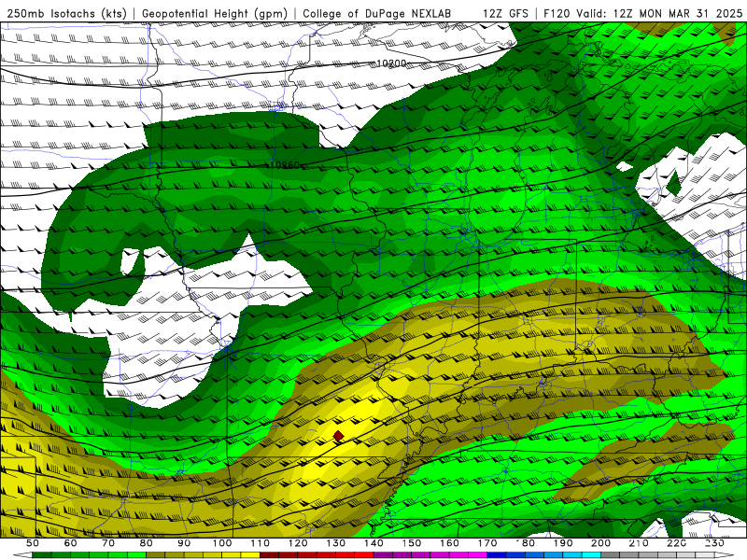
Task: Select the bright cyan swatch before the grey section
Action: pyautogui.click(x=591, y=554)
